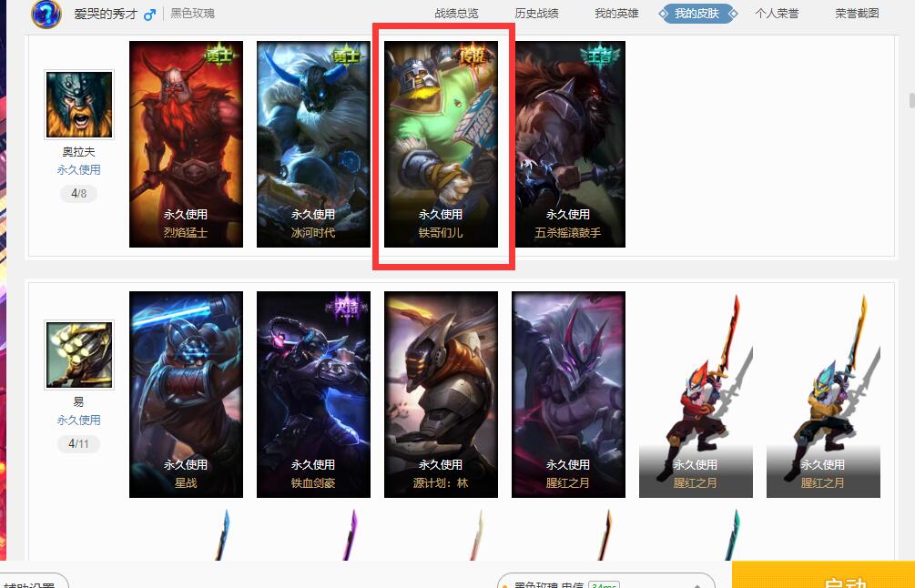The width and height of the screenshot is (915, 588).
Task: Open the 铁血剑豪 skin card
Action: (x=313, y=394)
